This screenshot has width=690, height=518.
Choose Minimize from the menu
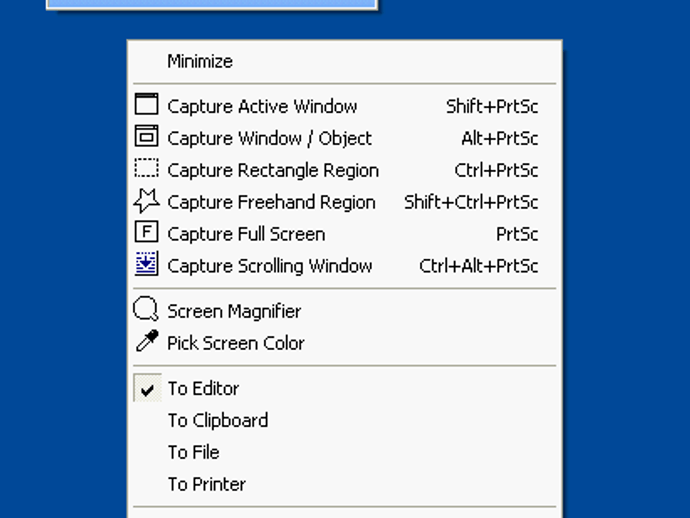pyautogui.click(x=200, y=61)
